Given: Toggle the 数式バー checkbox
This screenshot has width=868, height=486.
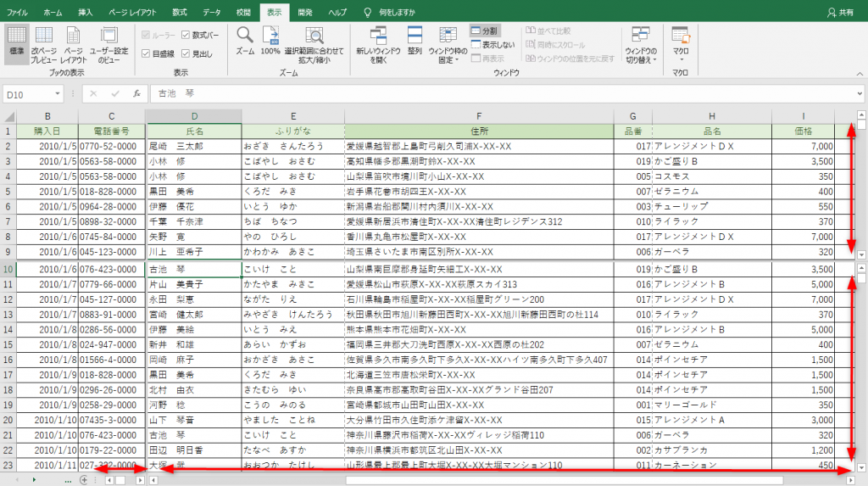Looking at the screenshot, I should pos(186,35).
